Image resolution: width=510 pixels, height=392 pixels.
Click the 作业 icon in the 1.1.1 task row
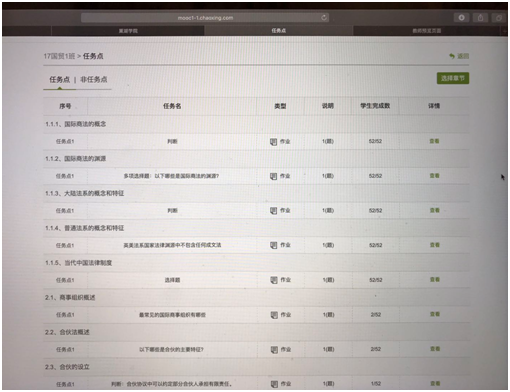273,142
